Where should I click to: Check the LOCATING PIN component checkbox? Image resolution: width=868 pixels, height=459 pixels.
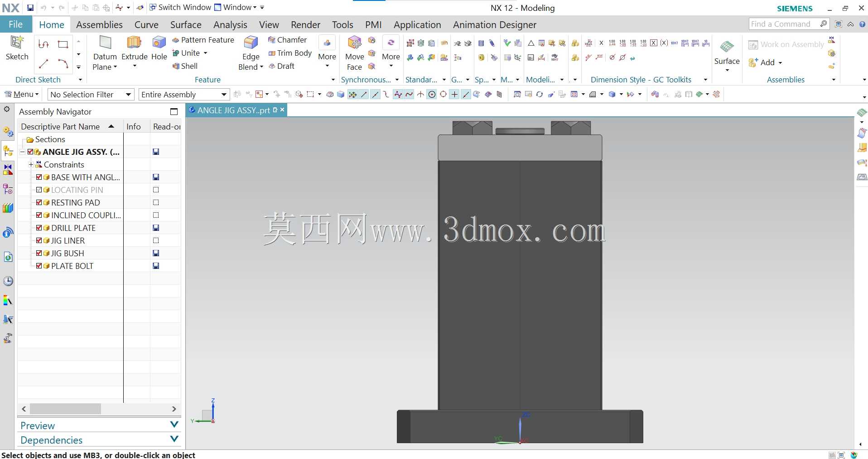39,190
